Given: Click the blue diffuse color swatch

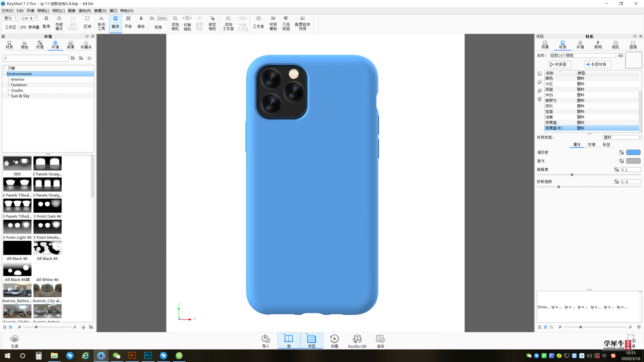Looking at the screenshot, I should [x=633, y=153].
